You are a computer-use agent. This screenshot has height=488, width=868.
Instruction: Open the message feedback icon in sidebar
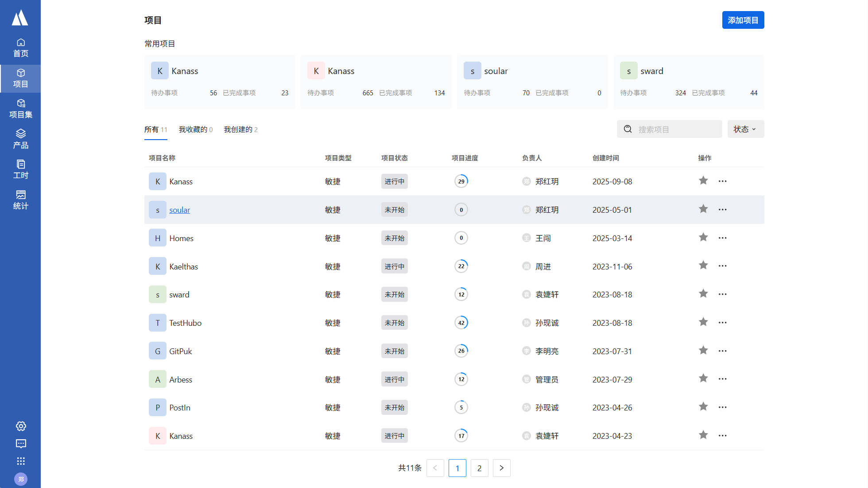[21, 444]
